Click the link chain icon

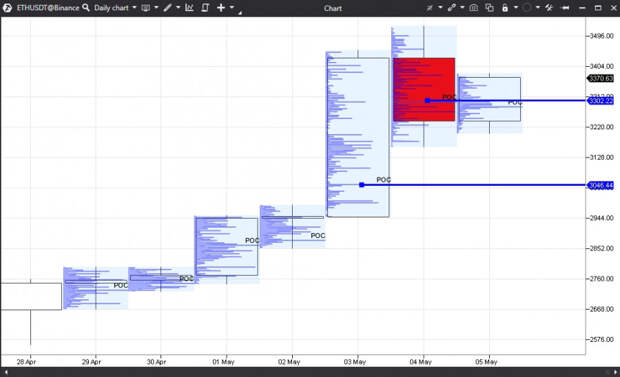click(x=452, y=8)
